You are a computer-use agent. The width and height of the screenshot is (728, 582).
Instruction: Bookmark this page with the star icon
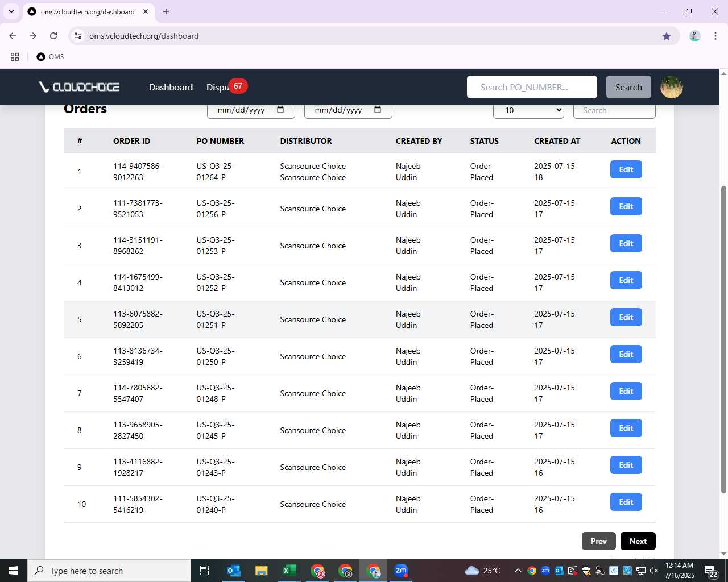[x=667, y=36]
